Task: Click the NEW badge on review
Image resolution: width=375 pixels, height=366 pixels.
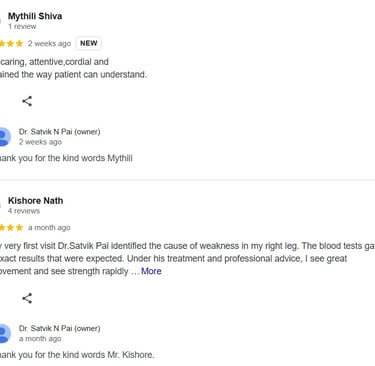Action: click(x=89, y=43)
